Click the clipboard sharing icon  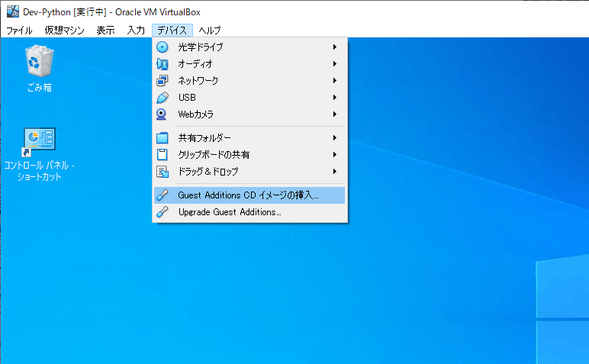click(163, 154)
